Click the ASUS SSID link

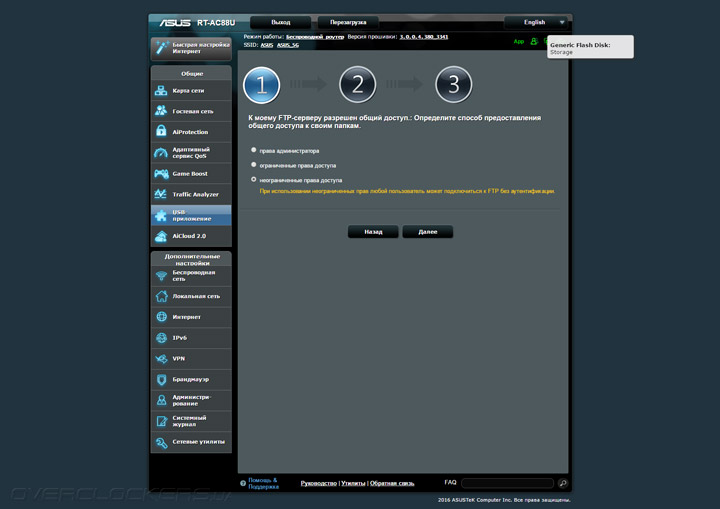267,45
